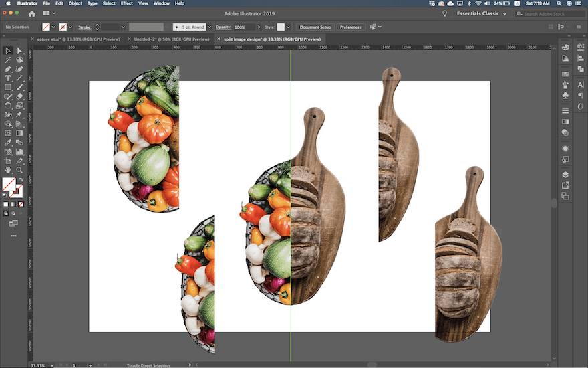Swap fill and stroke colors
The height and width of the screenshot is (368, 588).
pyautogui.click(x=20, y=179)
